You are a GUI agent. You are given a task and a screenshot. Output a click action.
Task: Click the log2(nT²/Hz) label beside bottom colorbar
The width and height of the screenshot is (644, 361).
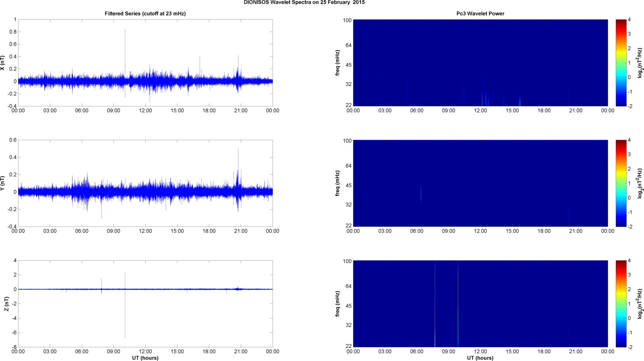[640, 304]
